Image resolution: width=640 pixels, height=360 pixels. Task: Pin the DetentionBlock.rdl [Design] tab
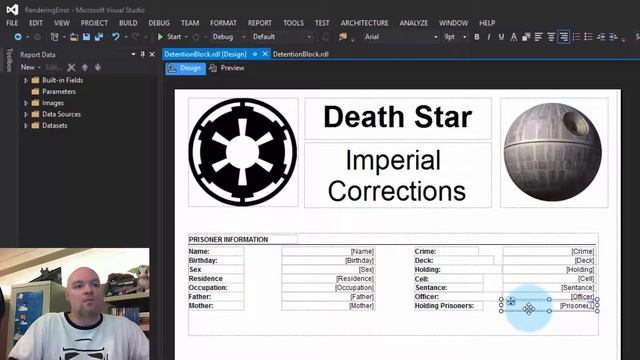(x=255, y=54)
